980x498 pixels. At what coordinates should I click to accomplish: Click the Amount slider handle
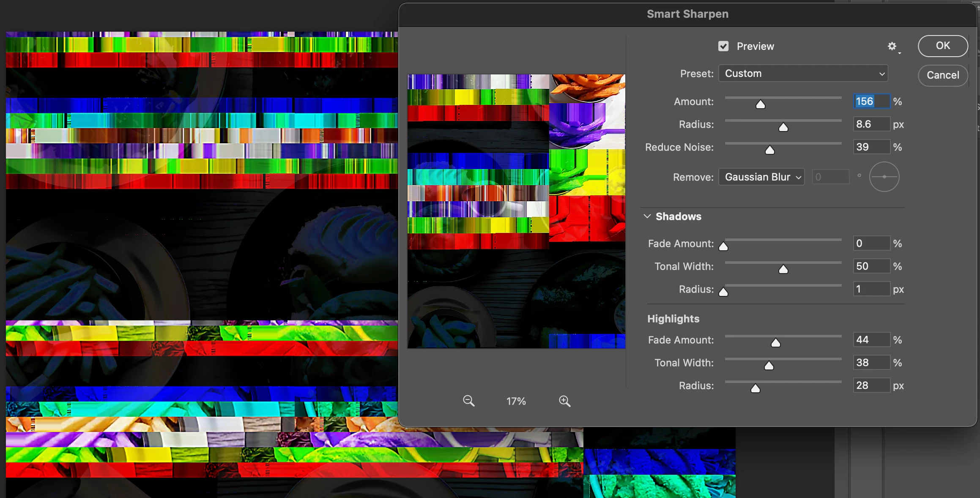coord(760,104)
